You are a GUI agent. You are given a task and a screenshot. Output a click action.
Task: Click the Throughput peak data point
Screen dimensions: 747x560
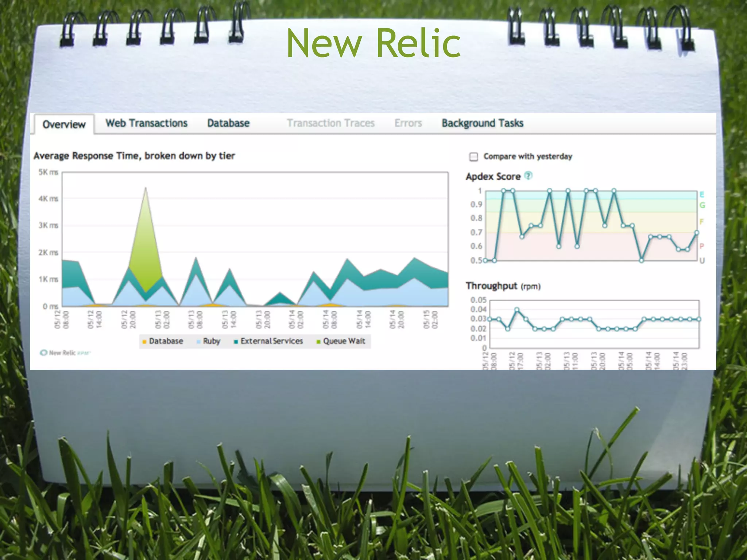[517, 310]
